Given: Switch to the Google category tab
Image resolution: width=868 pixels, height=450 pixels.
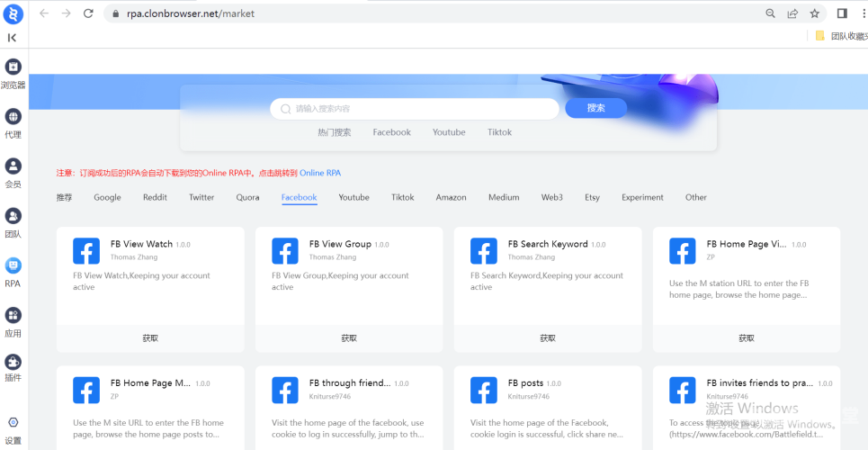Looking at the screenshot, I should click(x=107, y=197).
